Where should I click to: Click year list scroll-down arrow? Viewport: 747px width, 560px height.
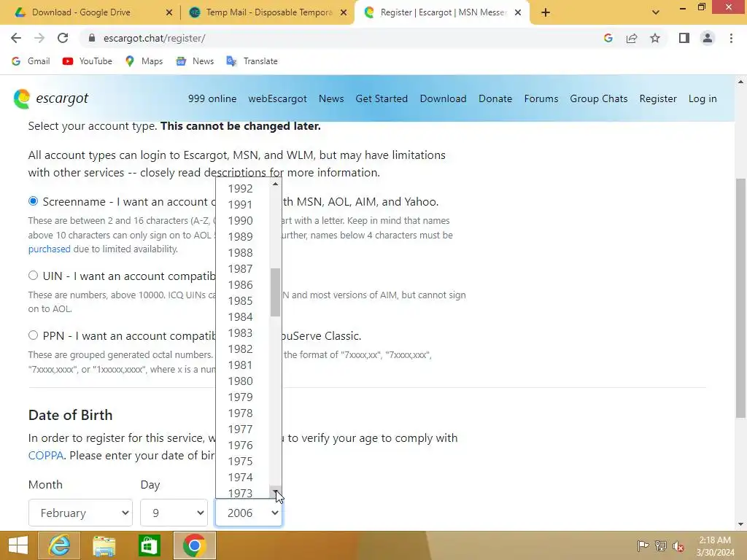[275, 491]
